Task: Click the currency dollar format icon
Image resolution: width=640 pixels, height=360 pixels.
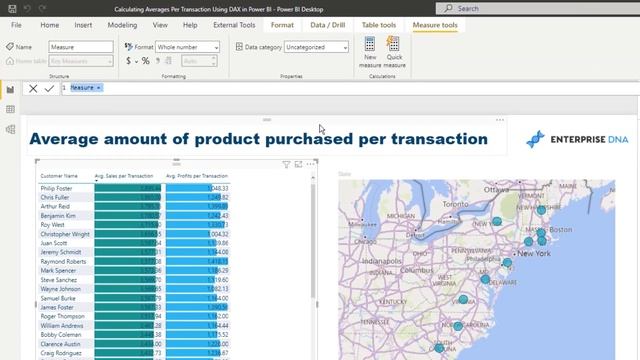Action: click(x=129, y=61)
